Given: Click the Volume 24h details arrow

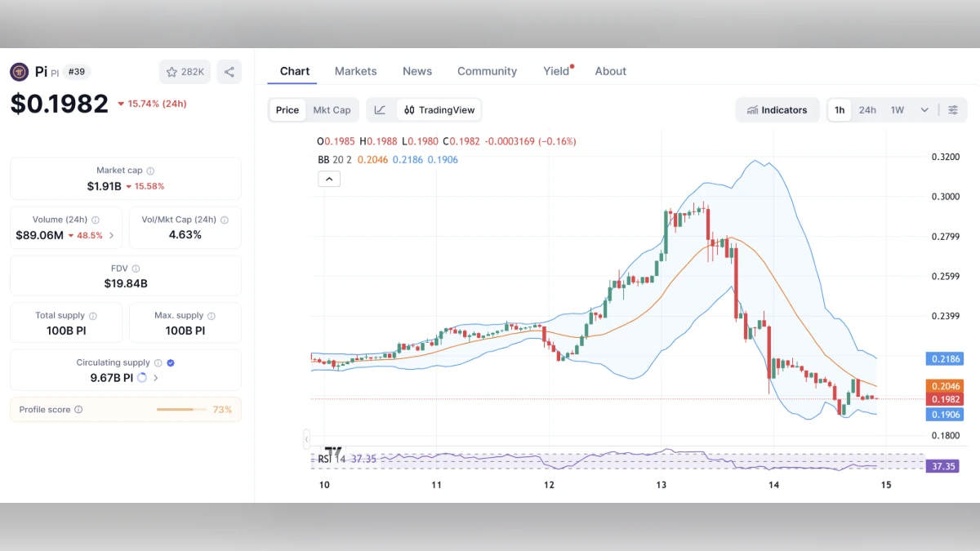Looking at the screenshot, I should (x=112, y=235).
